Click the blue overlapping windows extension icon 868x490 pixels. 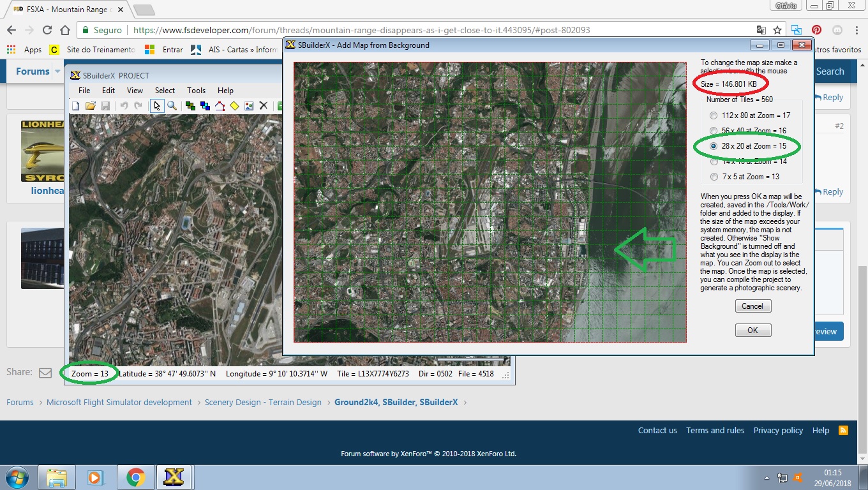797,30
